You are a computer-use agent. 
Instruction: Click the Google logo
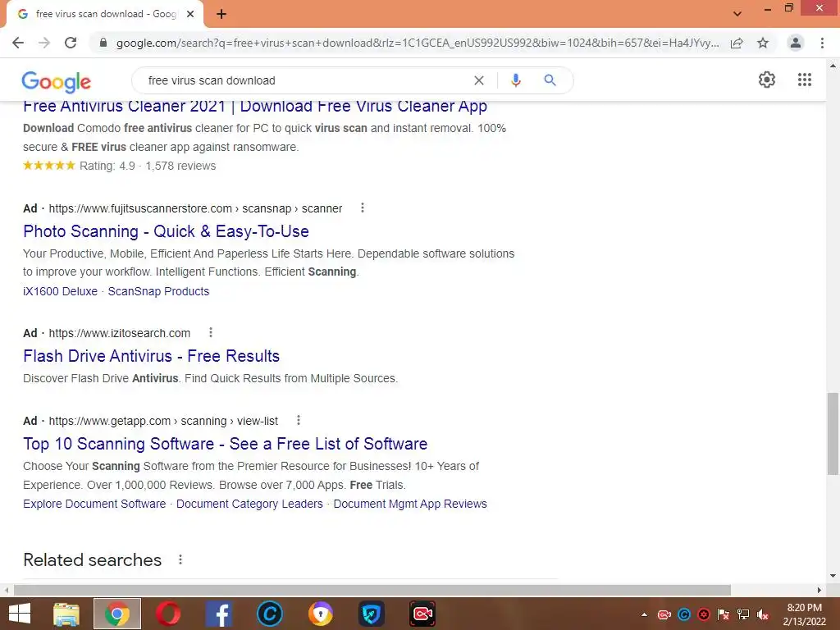57,81
